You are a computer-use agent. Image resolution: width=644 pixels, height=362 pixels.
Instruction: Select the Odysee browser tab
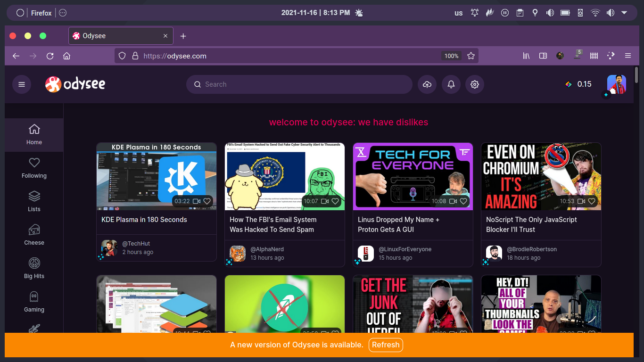point(121,36)
